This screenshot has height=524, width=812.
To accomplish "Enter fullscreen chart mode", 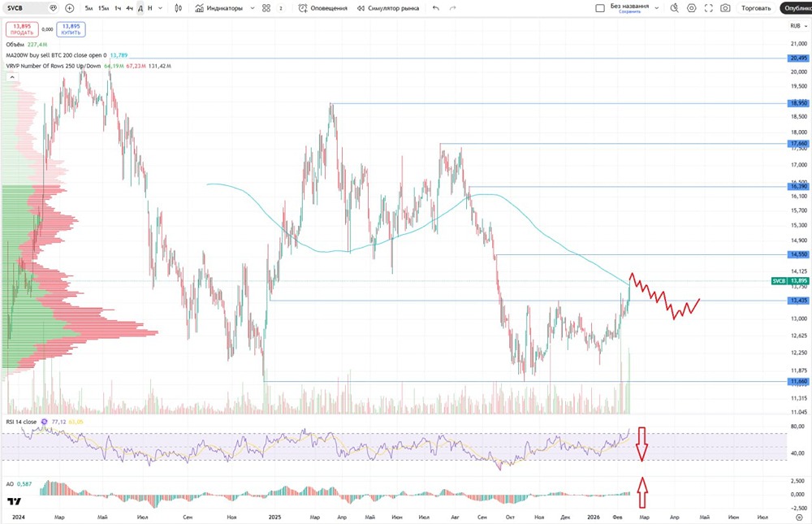I will (x=708, y=8).
